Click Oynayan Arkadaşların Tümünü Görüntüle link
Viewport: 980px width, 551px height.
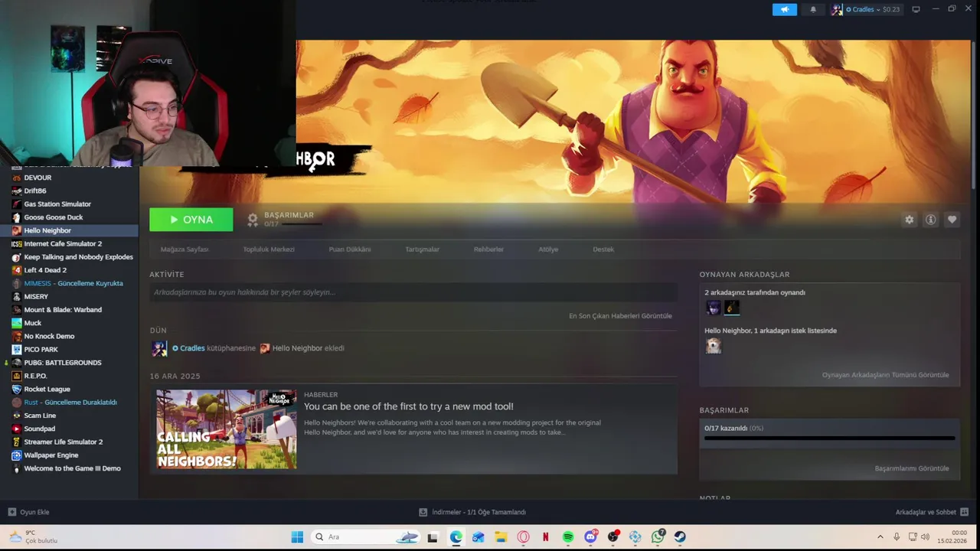point(885,375)
